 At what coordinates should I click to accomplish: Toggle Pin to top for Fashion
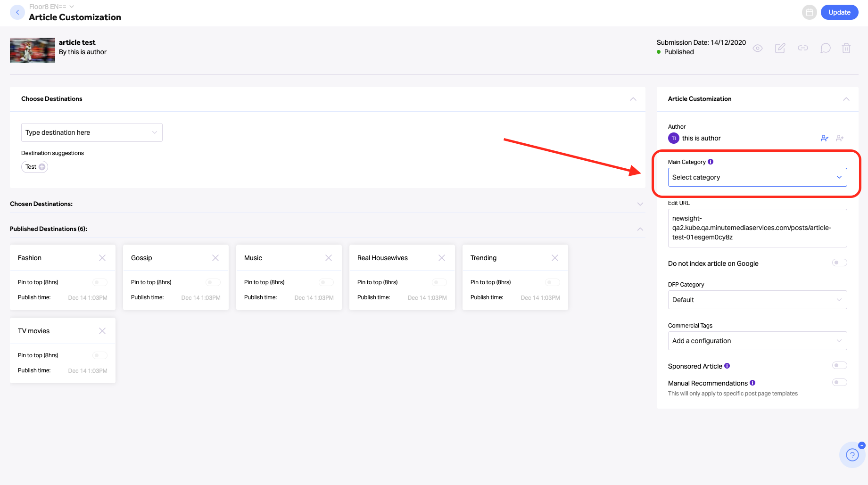point(100,282)
